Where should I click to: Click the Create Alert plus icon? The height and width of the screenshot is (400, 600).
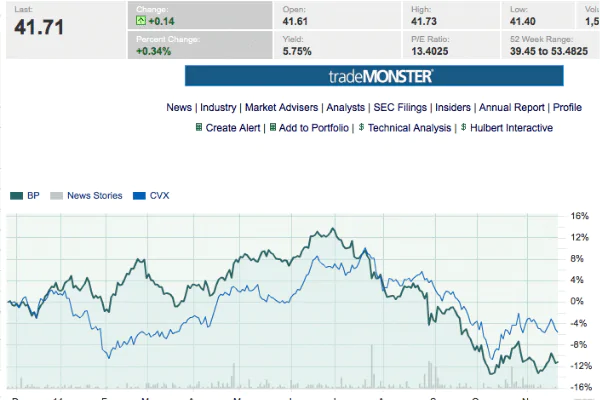tap(199, 127)
